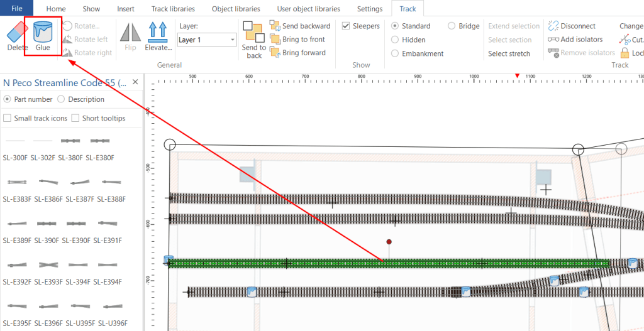The image size is (644, 331).
Task: Select the SL-E383F track piece
Action: coord(17,183)
